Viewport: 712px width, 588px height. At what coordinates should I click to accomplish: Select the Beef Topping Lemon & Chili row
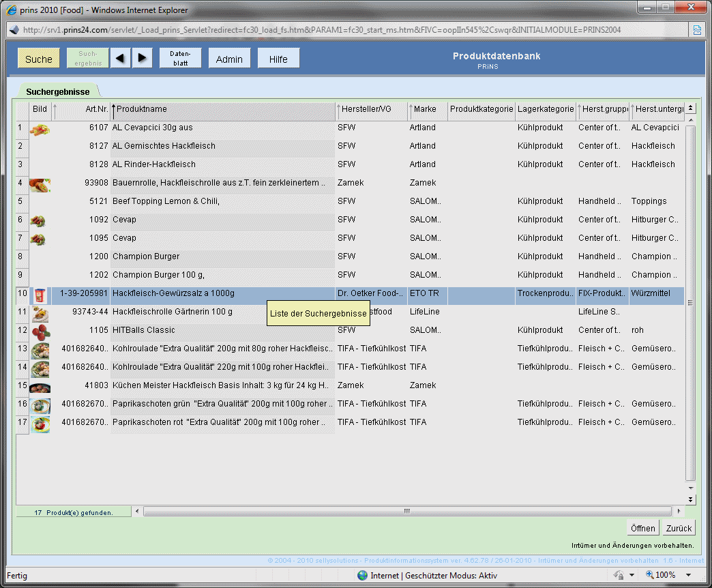(x=222, y=202)
